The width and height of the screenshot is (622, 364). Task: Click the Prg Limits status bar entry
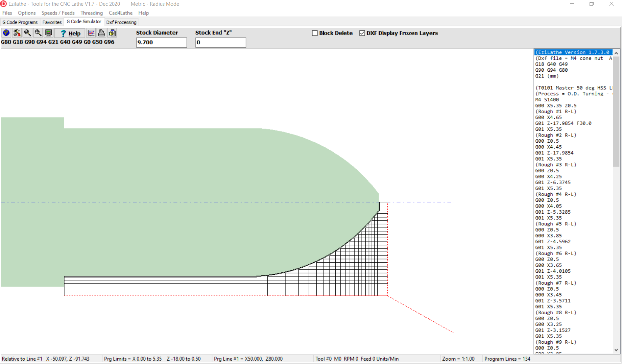152,359
